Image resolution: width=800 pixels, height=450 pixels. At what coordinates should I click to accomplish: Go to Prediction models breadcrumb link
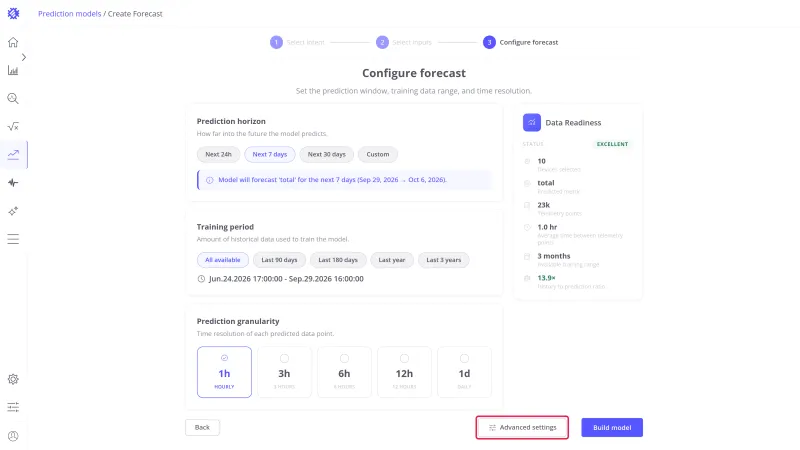(69, 14)
